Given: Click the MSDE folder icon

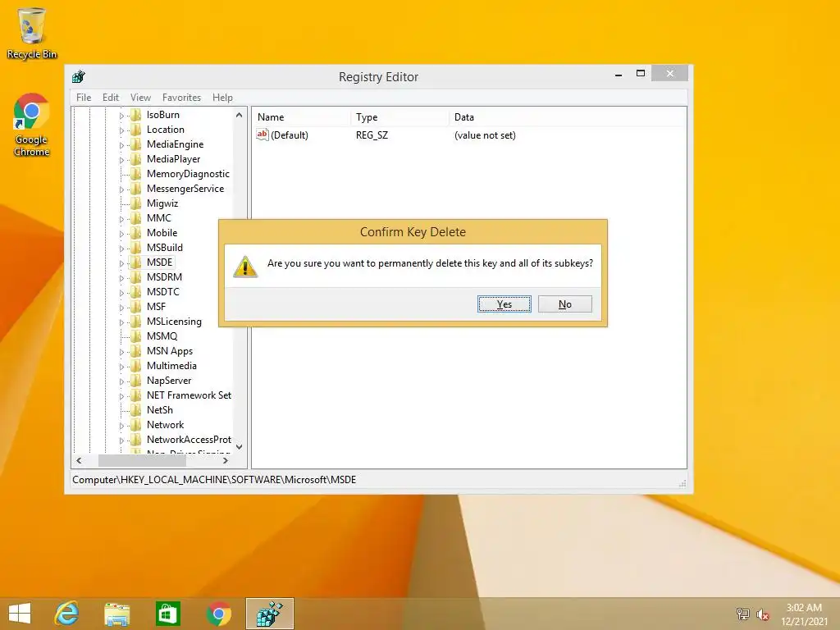Looking at the screenshot, I should pos(136,262).
